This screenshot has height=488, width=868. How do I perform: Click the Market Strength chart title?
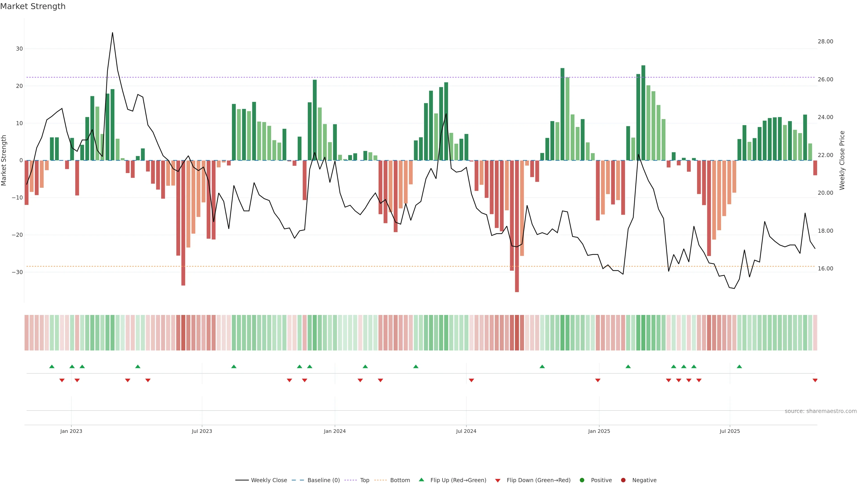coord(33,6)
